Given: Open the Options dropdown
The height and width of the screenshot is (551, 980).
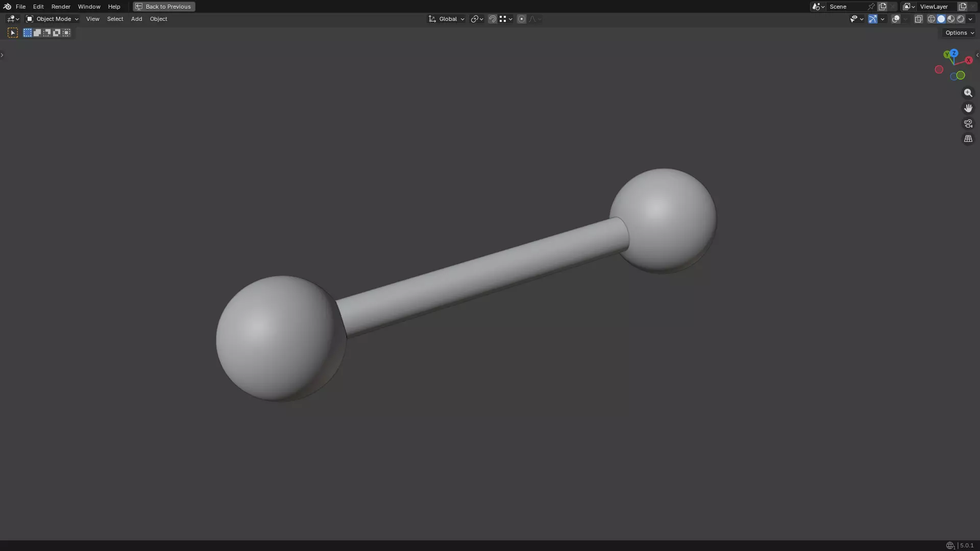Looking at the screenshot, I should 959,33.
